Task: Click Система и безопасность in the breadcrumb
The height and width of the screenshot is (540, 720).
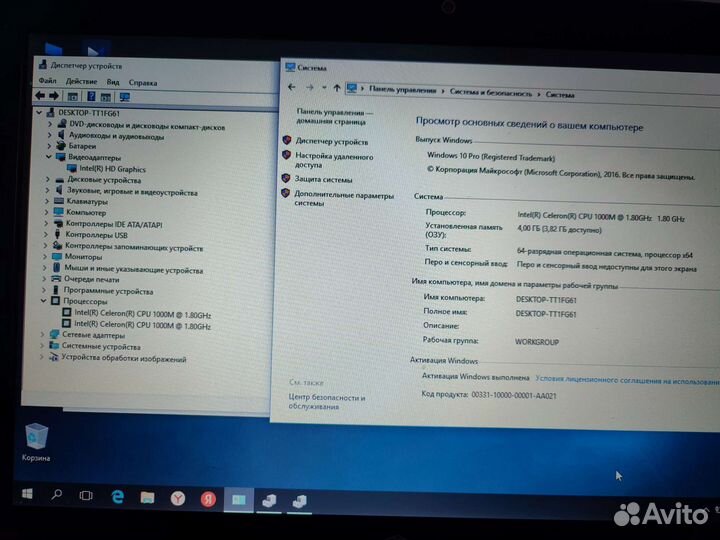Action: coord(490,93)
